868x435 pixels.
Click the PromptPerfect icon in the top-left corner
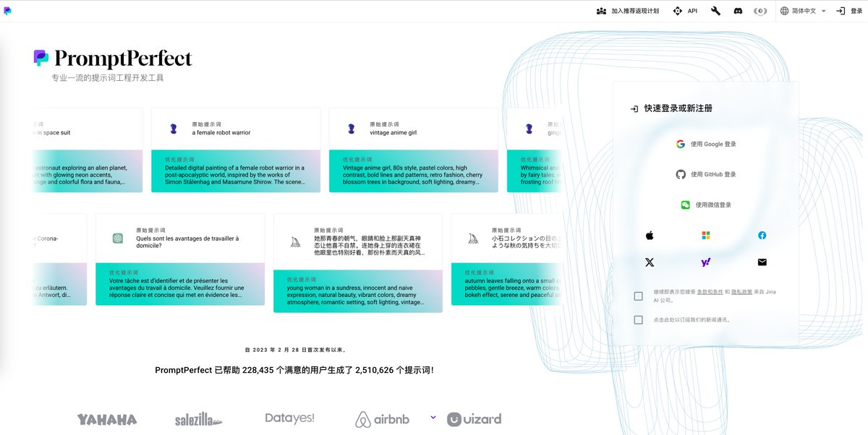click(7, 11)
